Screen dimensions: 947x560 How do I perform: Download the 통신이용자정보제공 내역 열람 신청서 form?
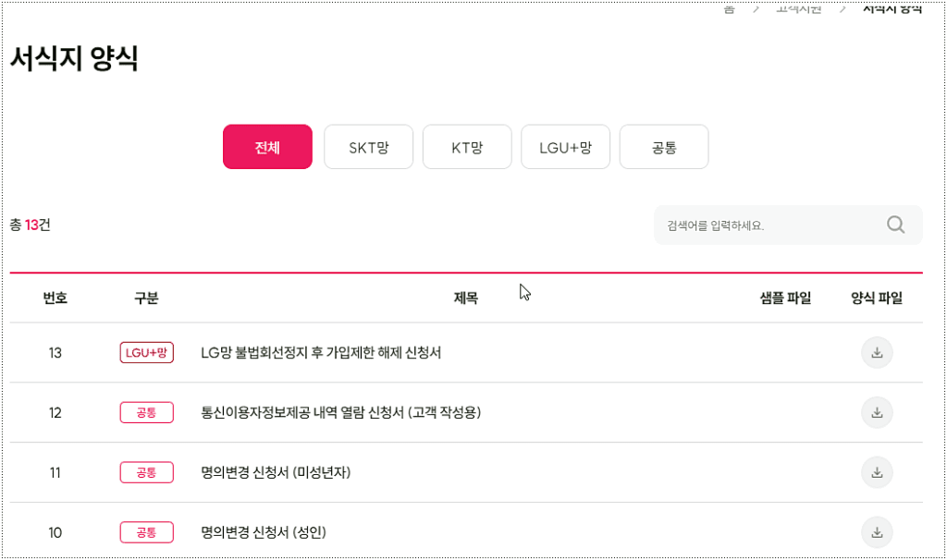pyautogui.click(x=877, y=412)
